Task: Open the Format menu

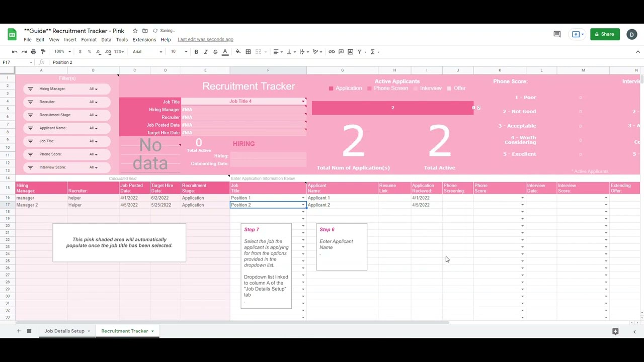Action: [89, 40]
